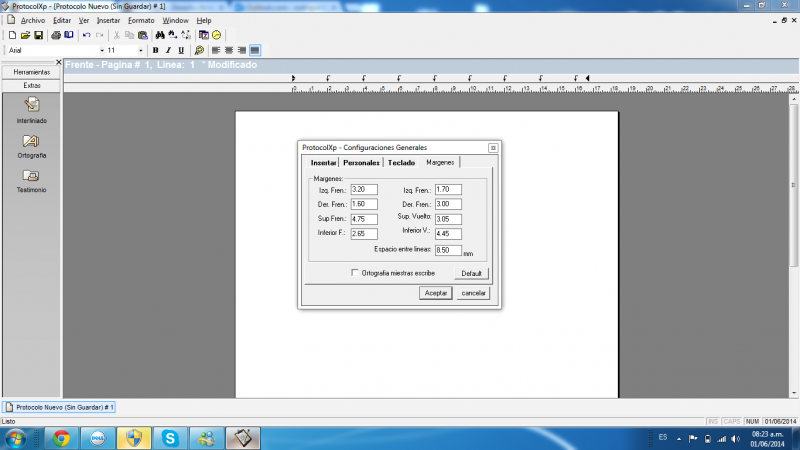The height and width of the screenshot is (450, 800).
Task: Open Skype from the taskbar
Action: [x=170, y=438]
